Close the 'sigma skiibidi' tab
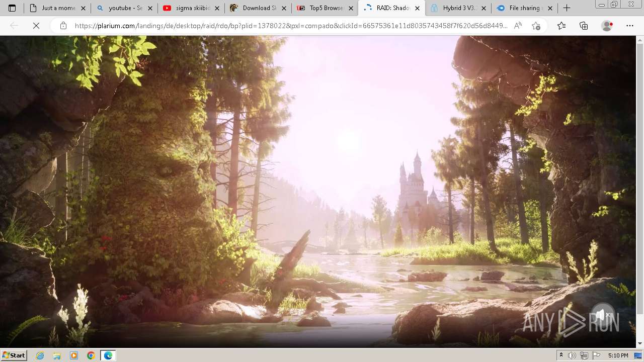The width and height of the screenshot is (644, 362). (x=217, y=8)
